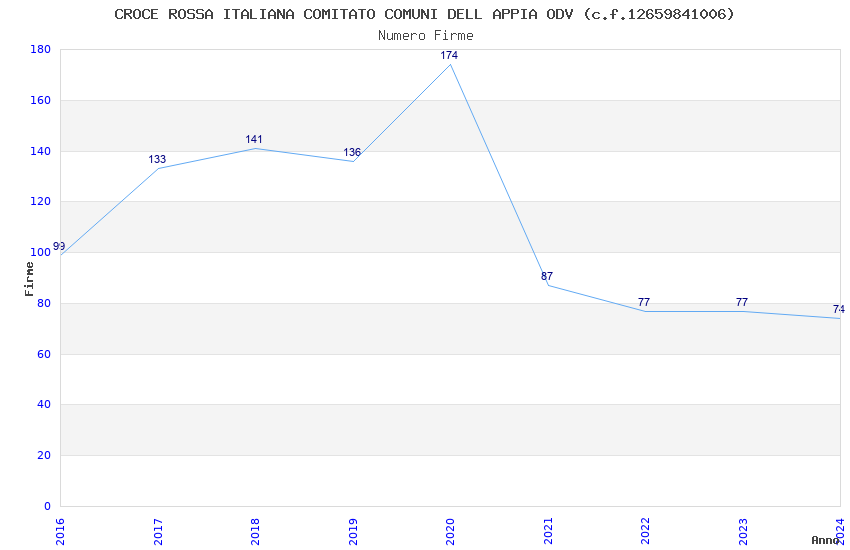Click the x-axis year label 2022
The height and width of the screenshot is (550, 850).
click(645, 532)
